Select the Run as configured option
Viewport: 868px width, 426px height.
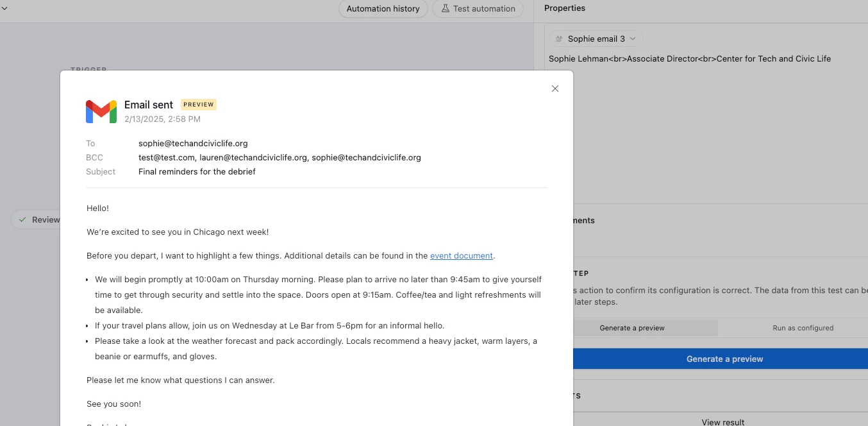click(803, 328)
